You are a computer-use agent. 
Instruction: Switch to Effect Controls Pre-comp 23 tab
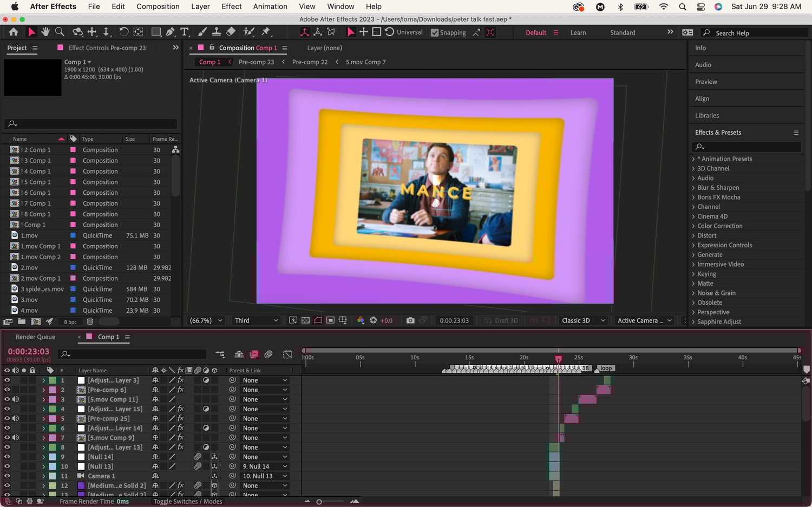point(107,48)
